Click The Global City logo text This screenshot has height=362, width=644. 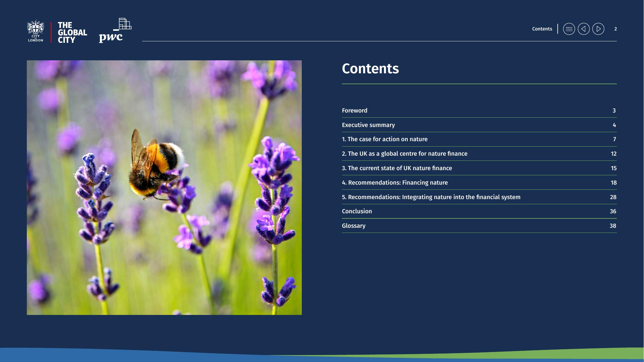coord(72,32)
